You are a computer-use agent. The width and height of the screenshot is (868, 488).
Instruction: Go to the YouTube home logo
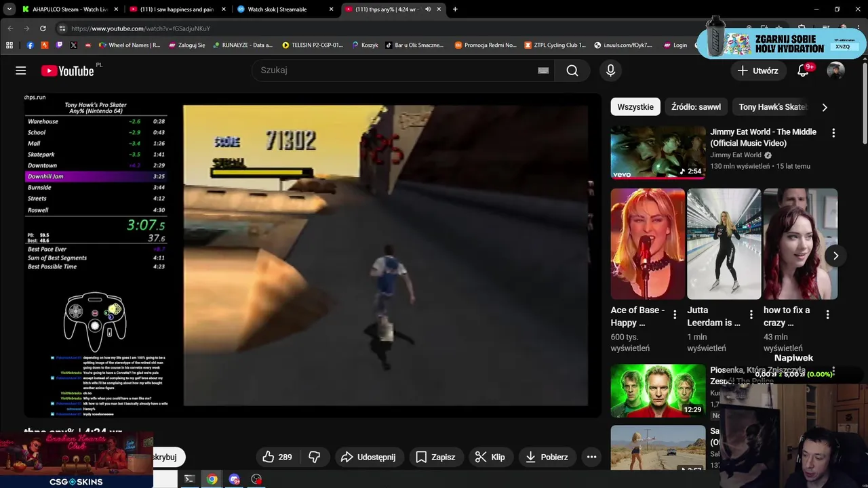coord(67,70)
